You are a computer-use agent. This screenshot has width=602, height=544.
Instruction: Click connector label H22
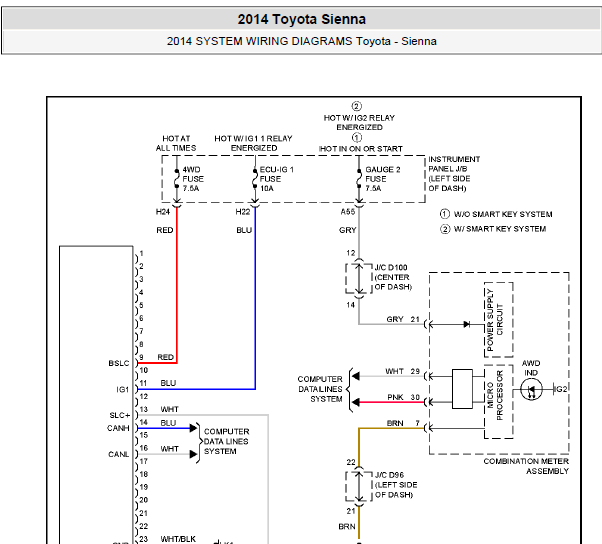click(243, 212)
